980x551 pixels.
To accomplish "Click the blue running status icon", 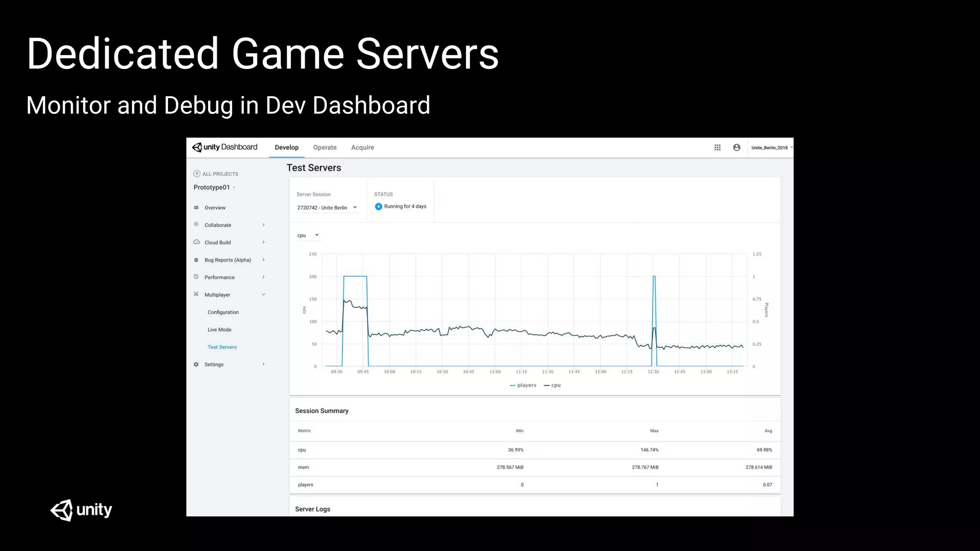I will click(379, 207).
